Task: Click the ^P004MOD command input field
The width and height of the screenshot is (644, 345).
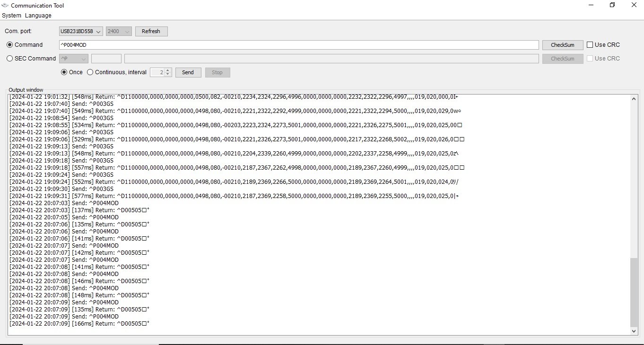Action: click(298, 45)
